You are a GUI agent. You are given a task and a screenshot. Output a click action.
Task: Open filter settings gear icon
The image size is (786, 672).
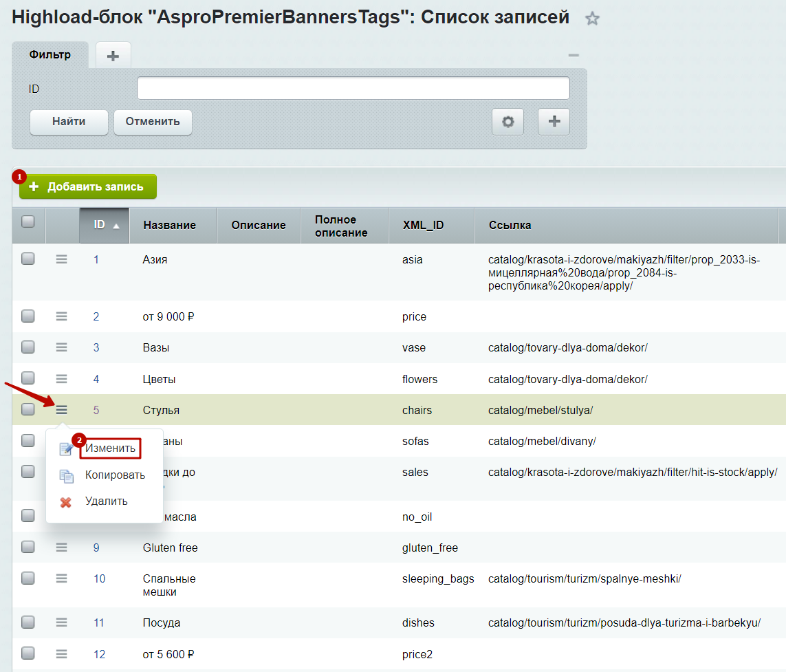[x=507, y=122]
